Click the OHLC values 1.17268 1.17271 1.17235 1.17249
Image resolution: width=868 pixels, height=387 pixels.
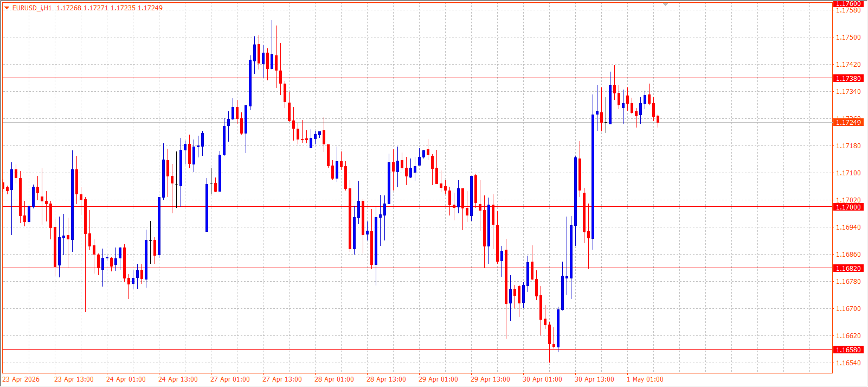pos(110,8)
